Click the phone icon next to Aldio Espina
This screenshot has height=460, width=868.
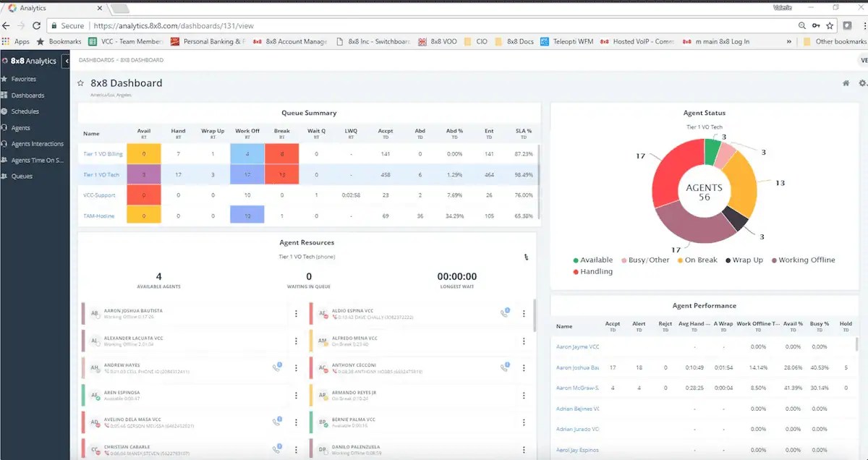(x=505, y=313)
